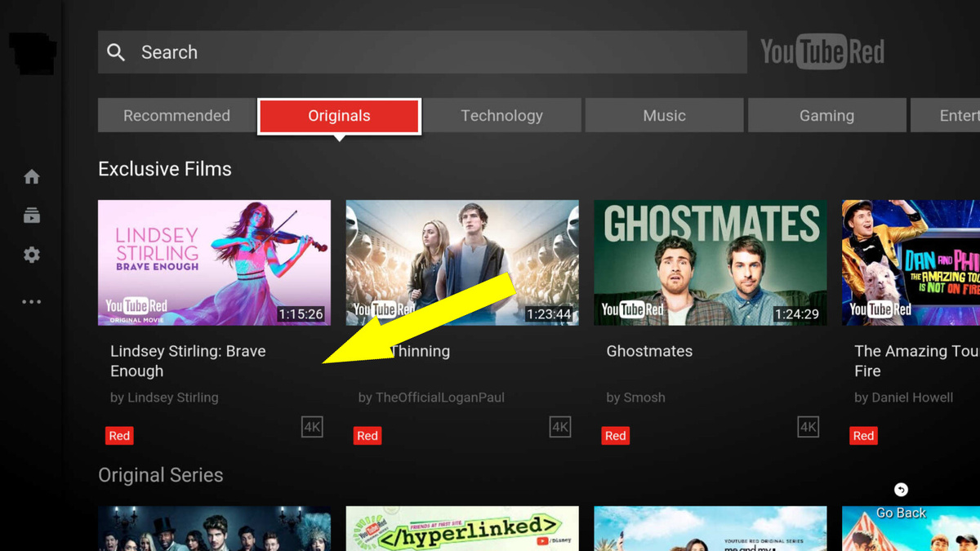The image size is (980, 551).
Task: Click the Go Back label
Action: pos(901,513)
